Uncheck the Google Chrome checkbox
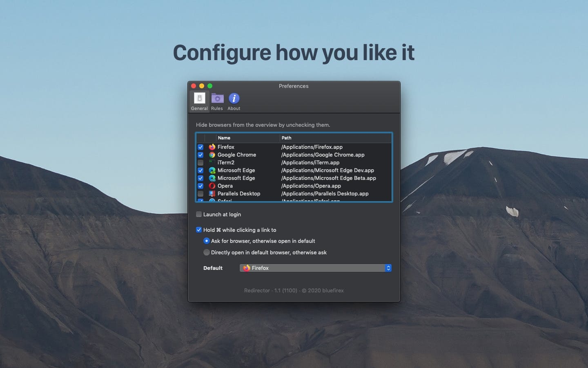Screen dimensions: 588x368 pyautogui.click(x=200, y=155)
